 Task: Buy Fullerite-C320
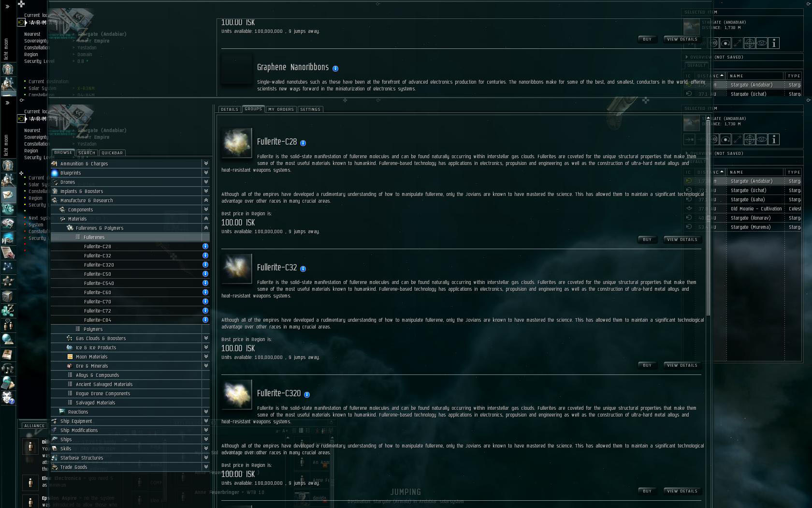click(647, 491)
